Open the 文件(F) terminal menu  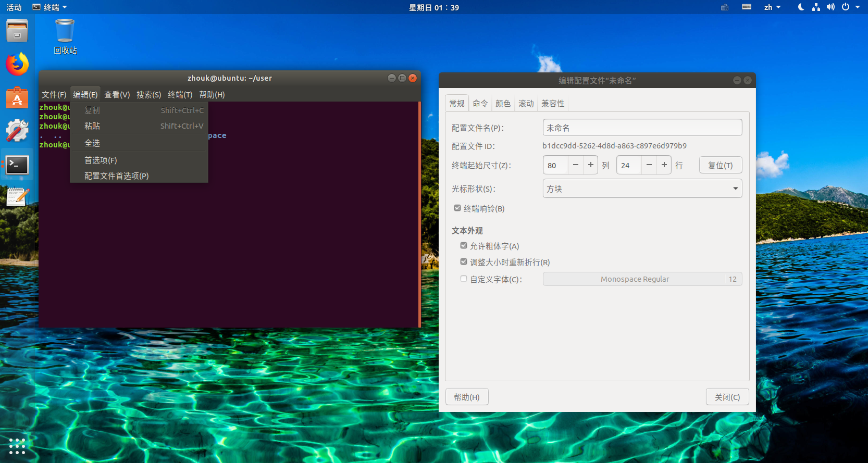click(54, 94)
